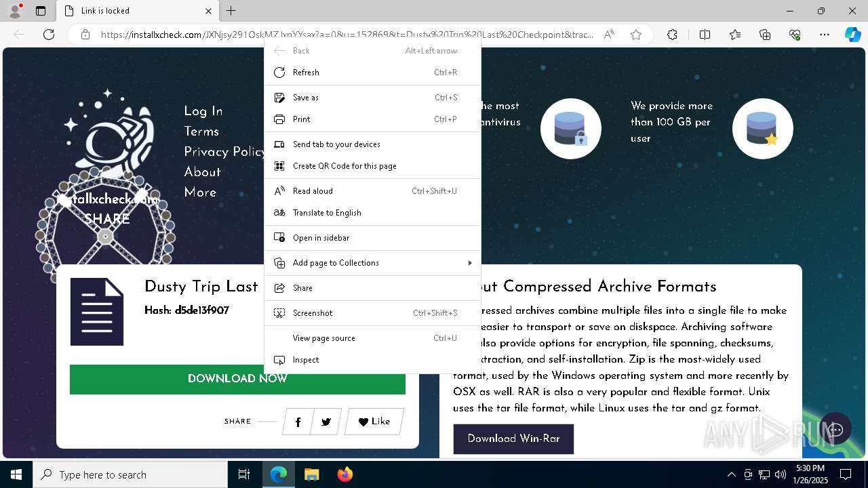868x488 pixels.
Task: Open Browser essentials heart icon
Action: (795, 35)
